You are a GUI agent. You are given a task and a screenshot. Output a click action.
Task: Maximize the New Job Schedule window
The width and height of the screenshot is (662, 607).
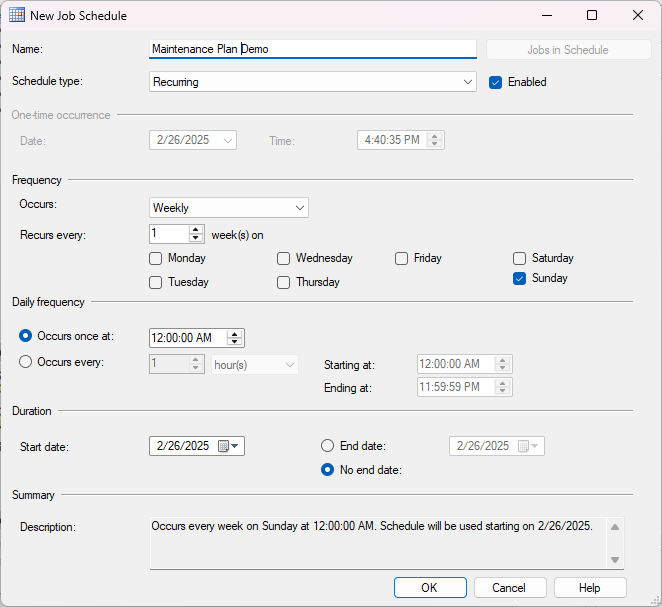[592, 16]
